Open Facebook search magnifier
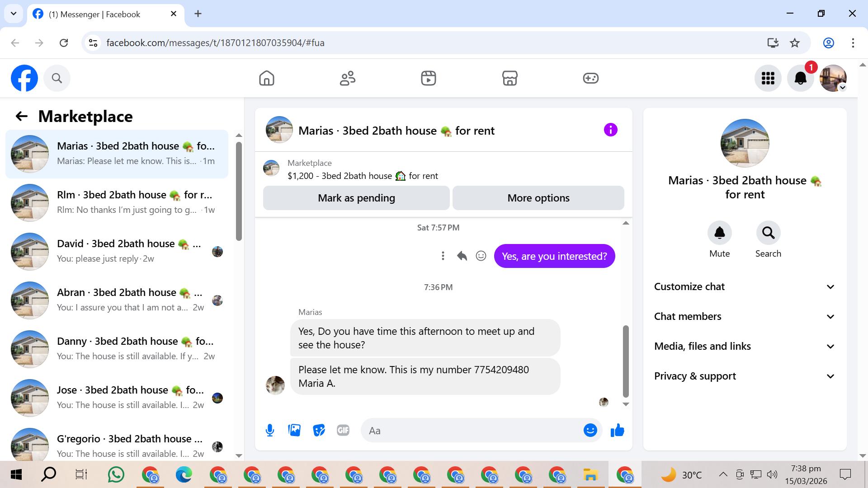 tap(57, 78)
